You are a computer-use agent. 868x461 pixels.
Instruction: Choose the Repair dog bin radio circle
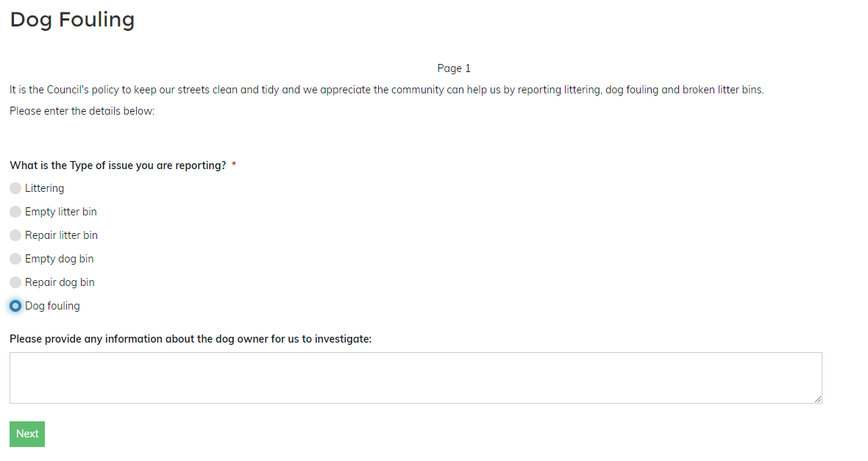click(x=15, y=282)
